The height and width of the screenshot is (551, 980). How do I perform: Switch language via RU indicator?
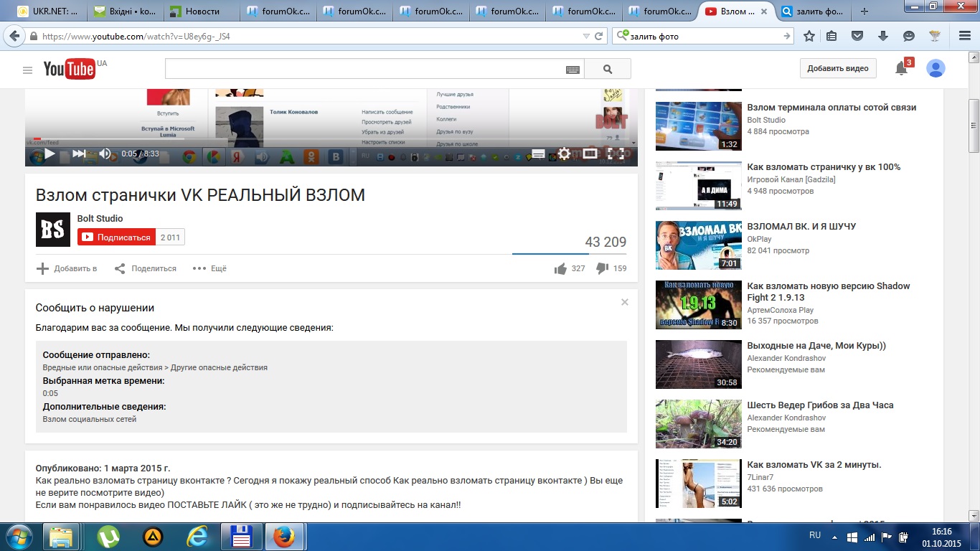(815, 535)
